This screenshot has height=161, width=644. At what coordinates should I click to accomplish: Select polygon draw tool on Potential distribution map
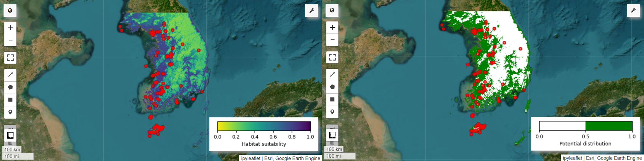point(332,87)
